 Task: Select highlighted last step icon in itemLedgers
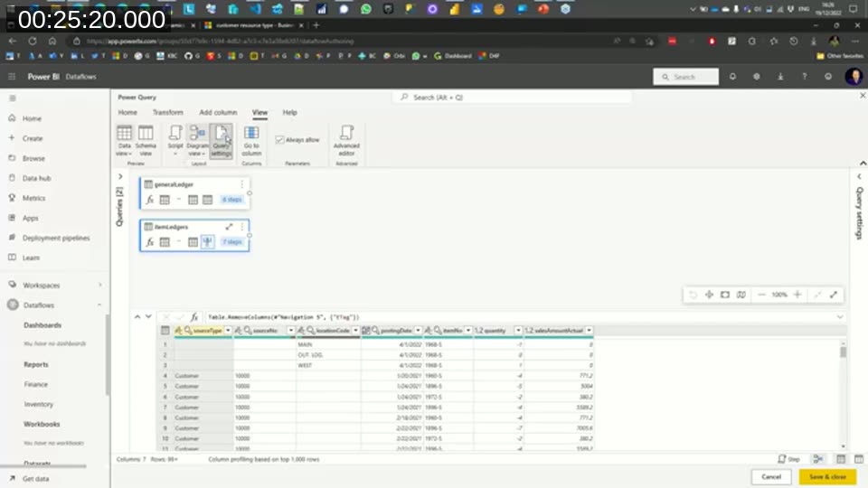(x=208, y=242)
